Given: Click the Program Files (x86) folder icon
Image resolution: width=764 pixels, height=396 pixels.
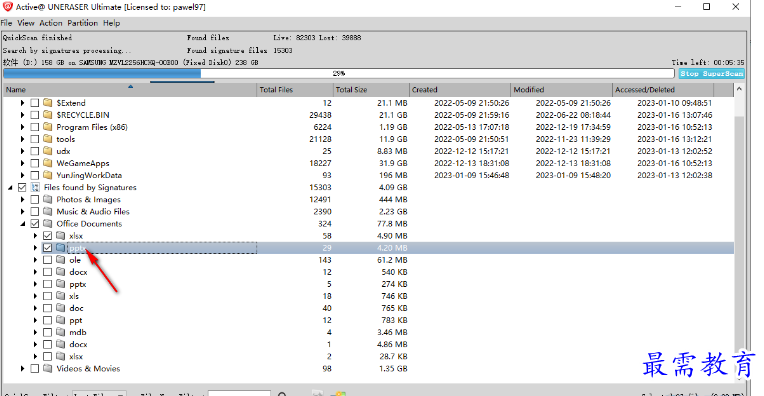Looking at the screenshot, I should 47,127.
